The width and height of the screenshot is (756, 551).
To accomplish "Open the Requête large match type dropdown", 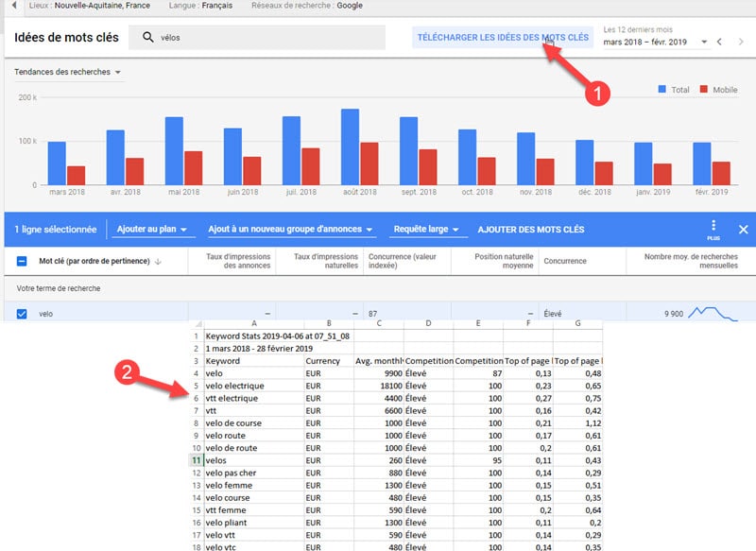I will click(x=426, y=230).
